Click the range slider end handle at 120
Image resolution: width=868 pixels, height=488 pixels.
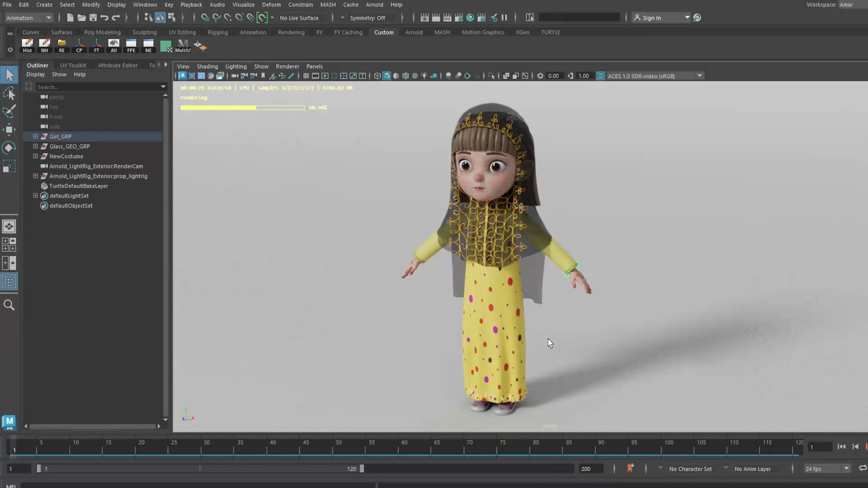tap(362, 469)
